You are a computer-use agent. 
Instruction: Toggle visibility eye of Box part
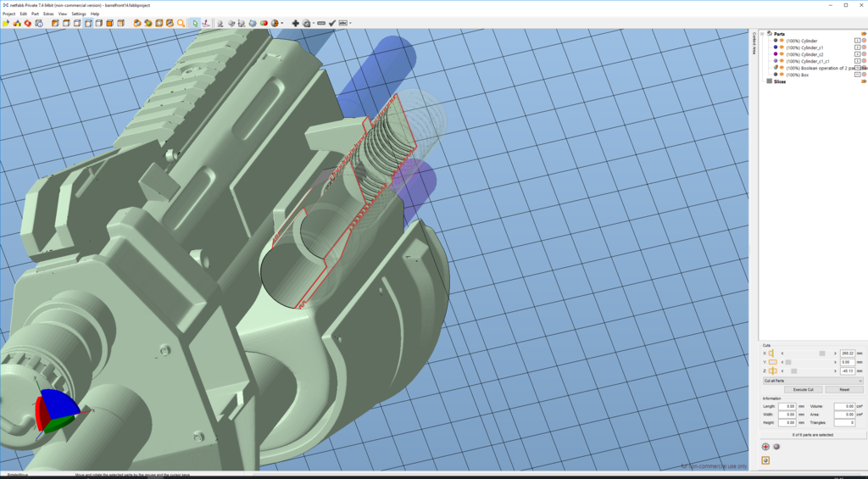pos(782,75)
